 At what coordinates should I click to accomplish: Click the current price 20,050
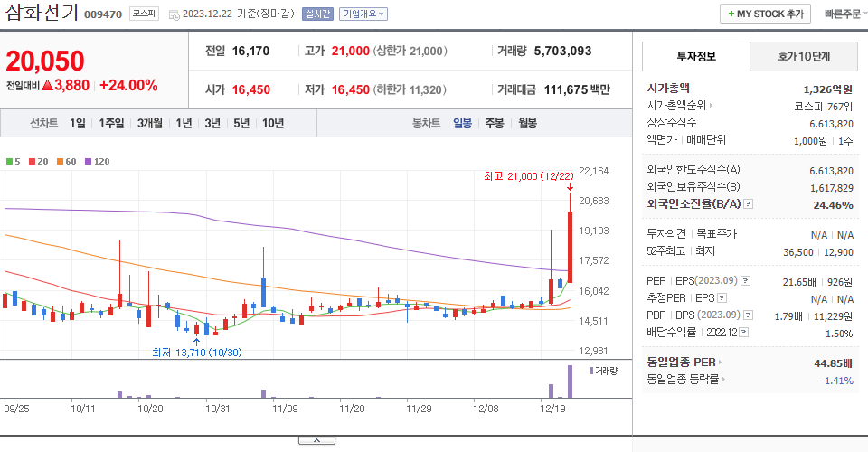[45, 61]
